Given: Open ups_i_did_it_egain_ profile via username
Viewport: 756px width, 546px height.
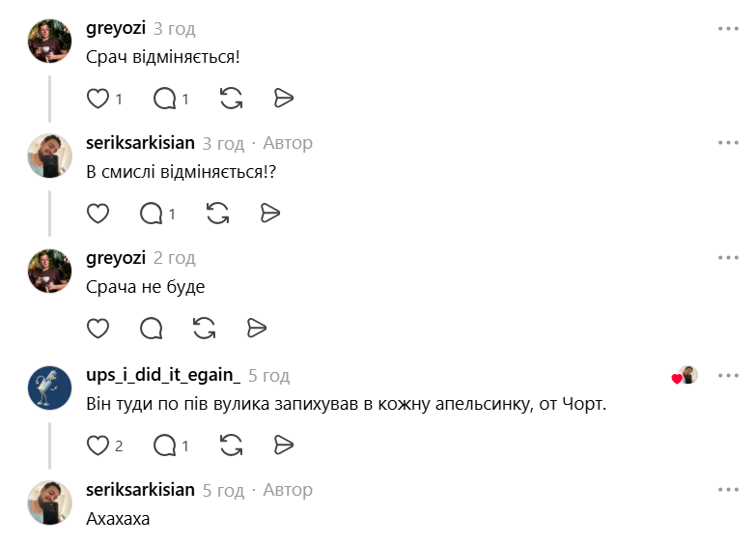Looking at the screenshot, I should click(x=163, y=375).
